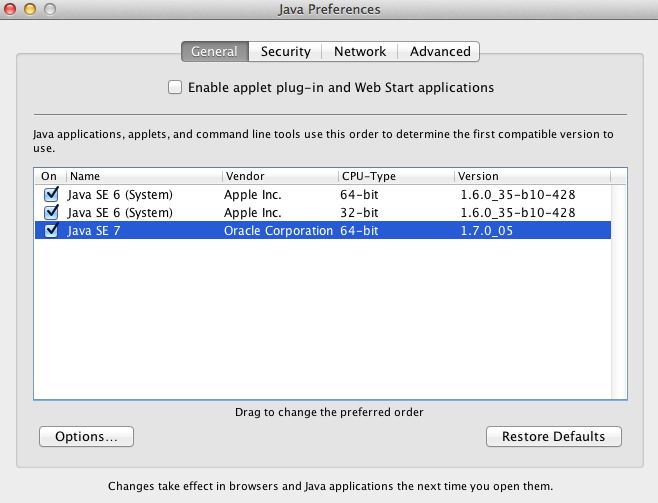
Task: Select the Java SE 7 row name
Action: [94, 231]
